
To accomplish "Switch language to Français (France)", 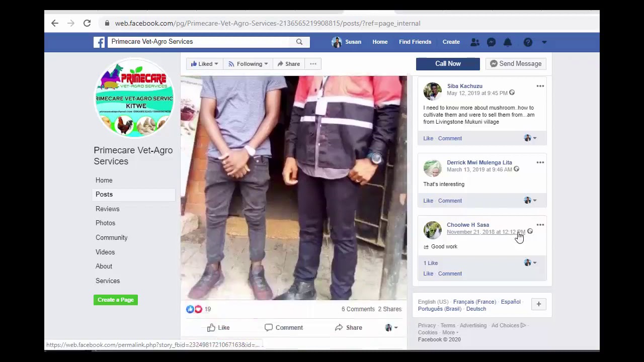I will 474,302.
